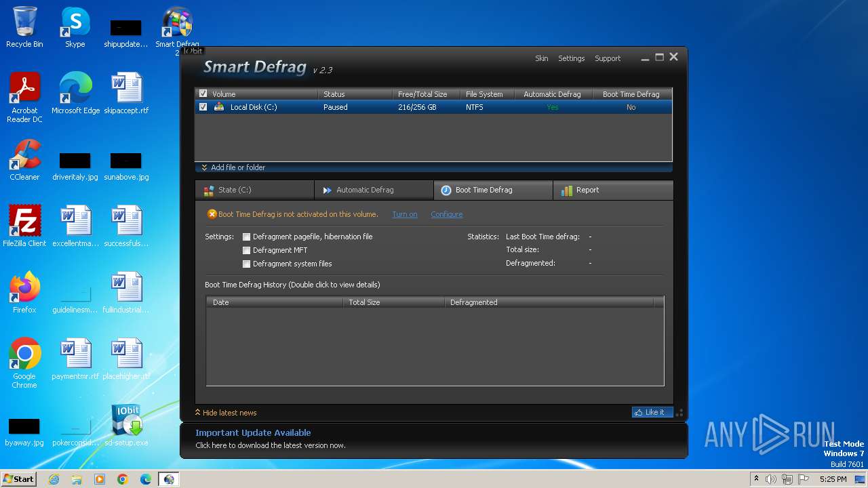Show hidden tray icons arrow
Viewport: 868px width, 488px height.
pos(756,479)
